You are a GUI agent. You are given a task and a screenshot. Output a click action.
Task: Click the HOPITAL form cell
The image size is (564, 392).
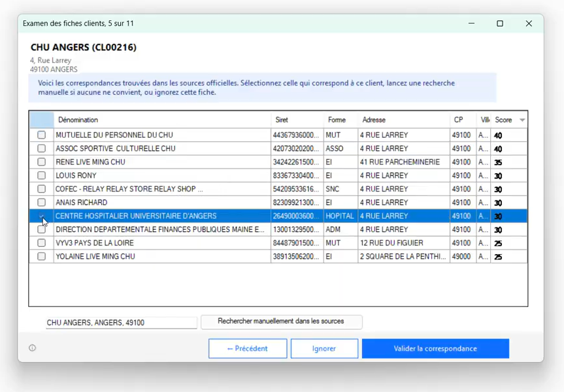pyautogui.click(x=340, y=216)
